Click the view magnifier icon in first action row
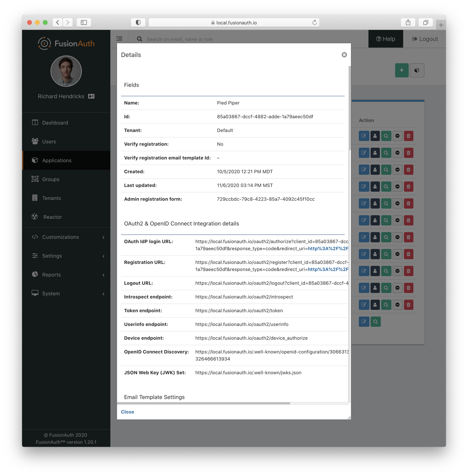Image resolution: width=468 pixels, height=476 pixels. tap(386, 136)
